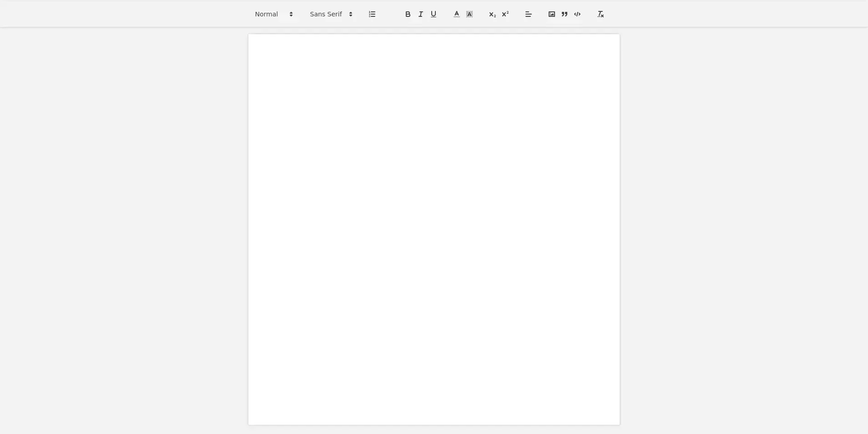Apply subscript formatting
Viewport: 868px width, 434px height.
coord(492,14)
